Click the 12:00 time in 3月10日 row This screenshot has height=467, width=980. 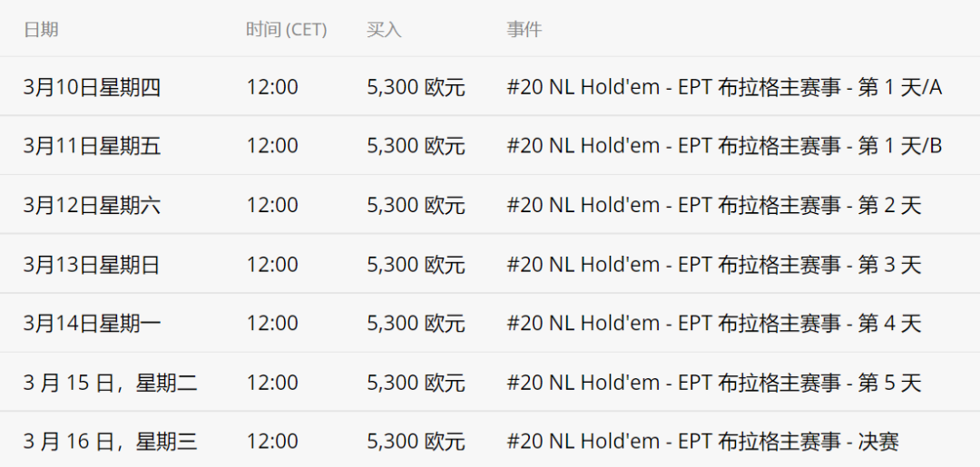point(272,87)
